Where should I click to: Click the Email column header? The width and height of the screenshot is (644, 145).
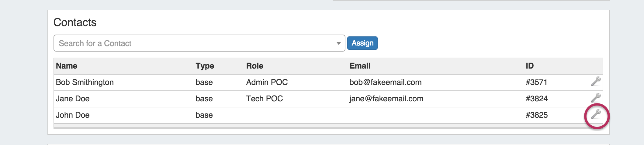point(360,66)
